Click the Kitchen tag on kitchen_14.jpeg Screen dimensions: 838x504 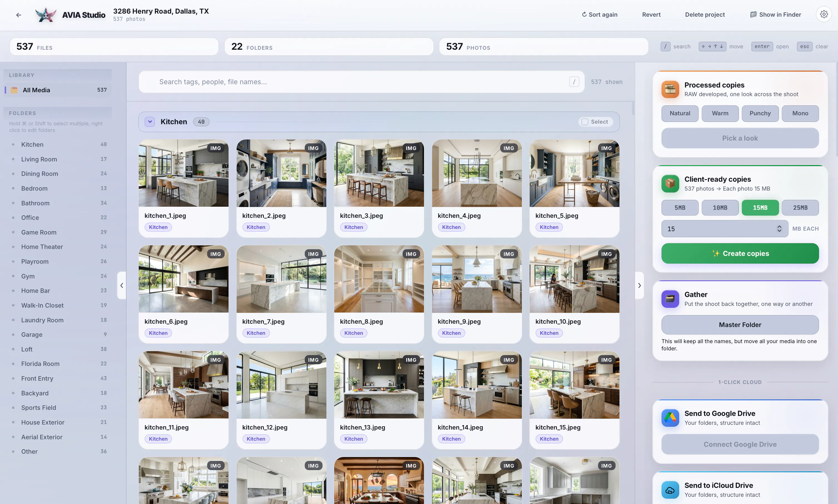click(451, 439)
